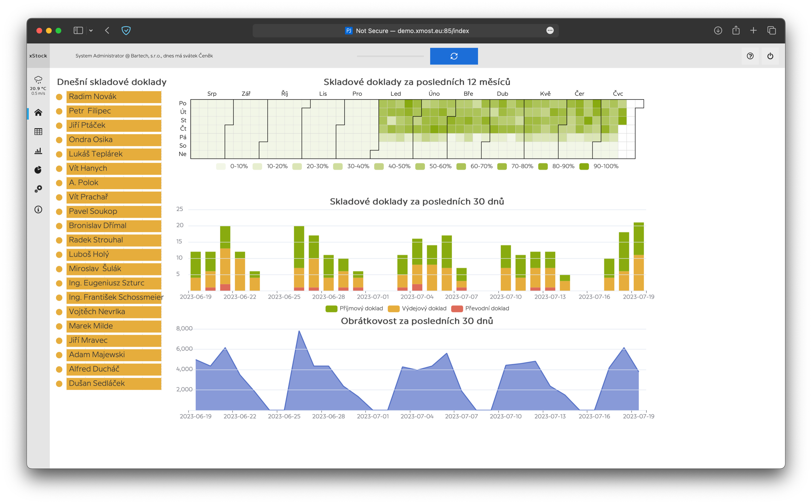Select the Jiří Mravec document row
The width and height of the screenshot is (812, 504).
[114, 340]
